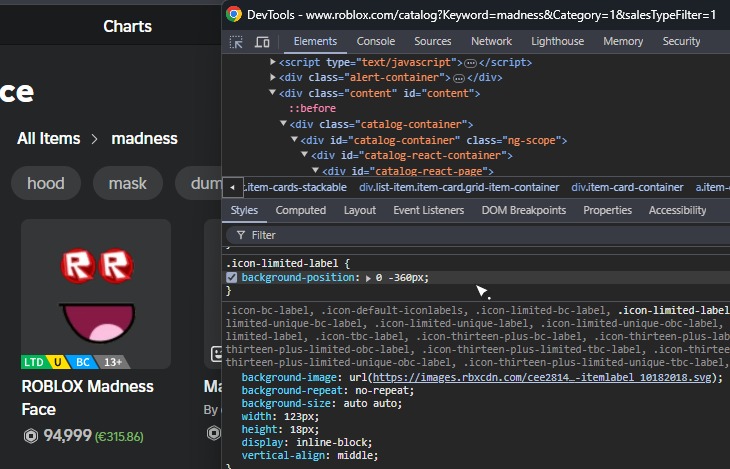Select the Layout pane tab
Screen dimensions: 730x469
pyautogui.click(x=359, y=211)
